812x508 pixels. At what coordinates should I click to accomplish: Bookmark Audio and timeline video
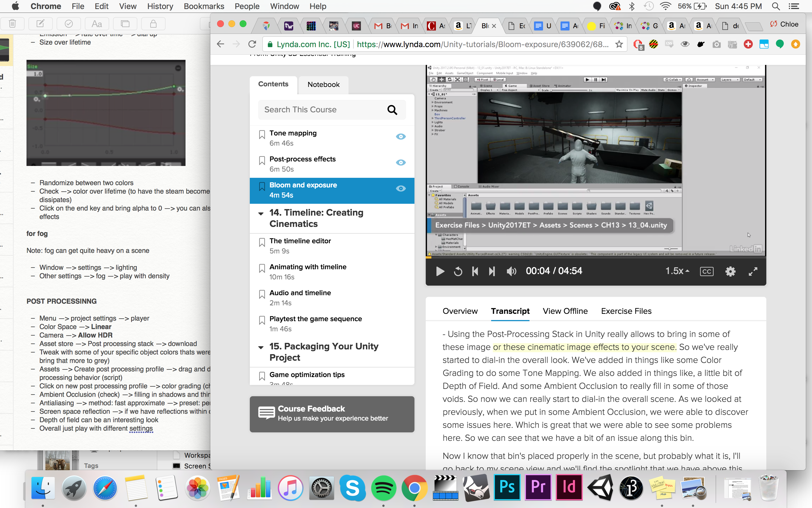[262, 294]
